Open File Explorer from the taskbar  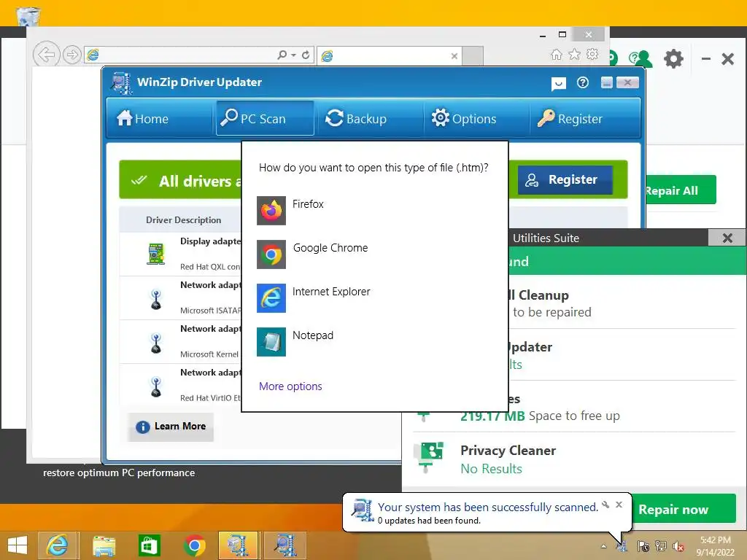[104, 545]
